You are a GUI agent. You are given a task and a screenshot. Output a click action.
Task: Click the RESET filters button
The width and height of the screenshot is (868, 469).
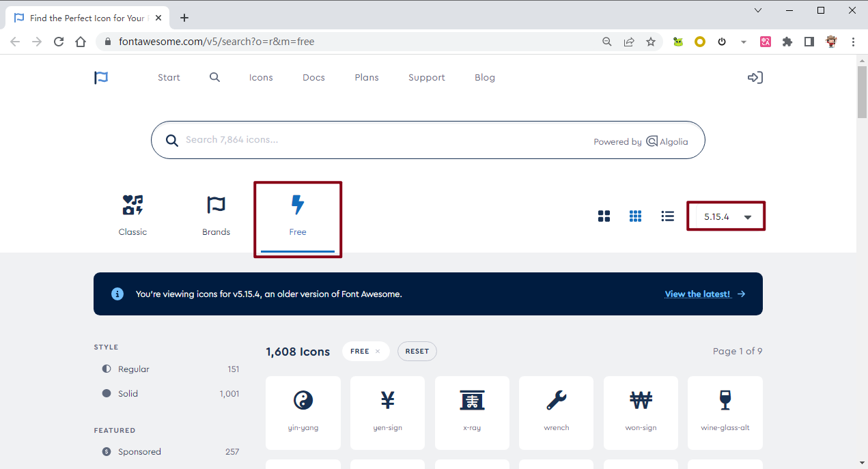coord(417,352)
